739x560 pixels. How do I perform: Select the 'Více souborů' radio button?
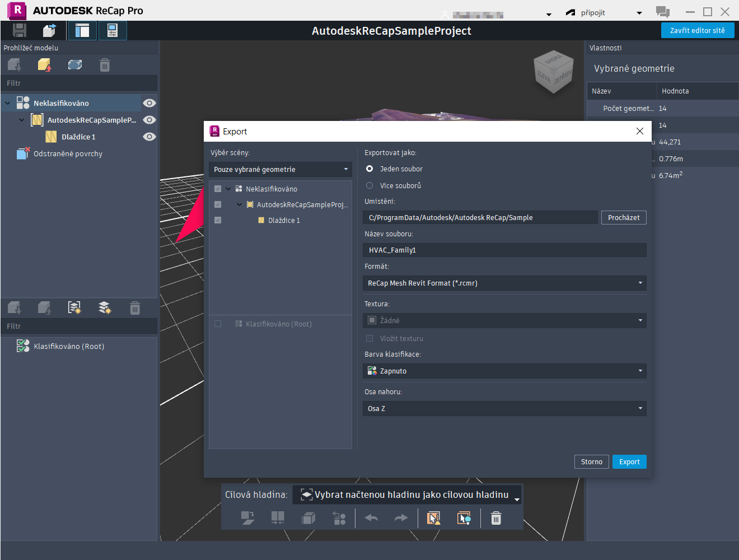[x=369, y=185]
